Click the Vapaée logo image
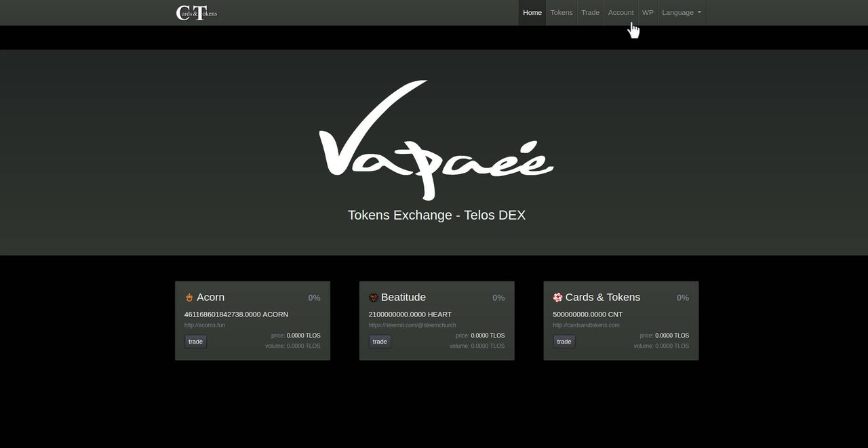Viewport: 868px width, 448px height. [x=437, y=140]
